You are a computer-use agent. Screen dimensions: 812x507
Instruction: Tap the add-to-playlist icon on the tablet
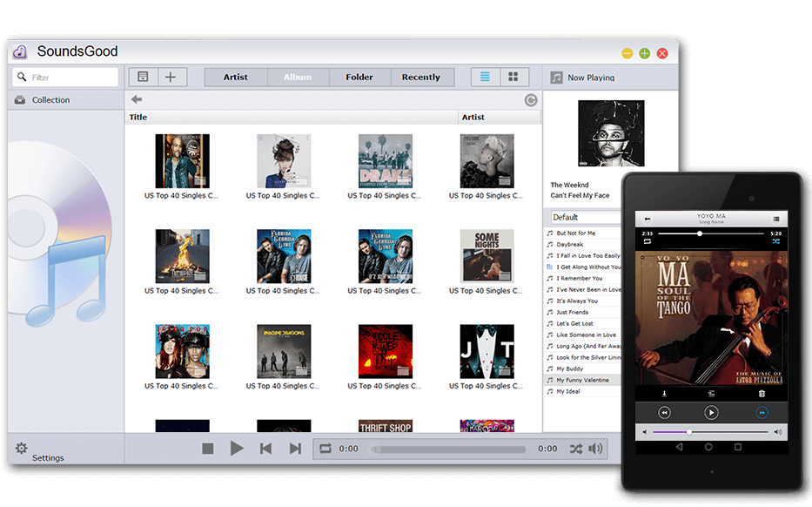(x=712, y=394)
